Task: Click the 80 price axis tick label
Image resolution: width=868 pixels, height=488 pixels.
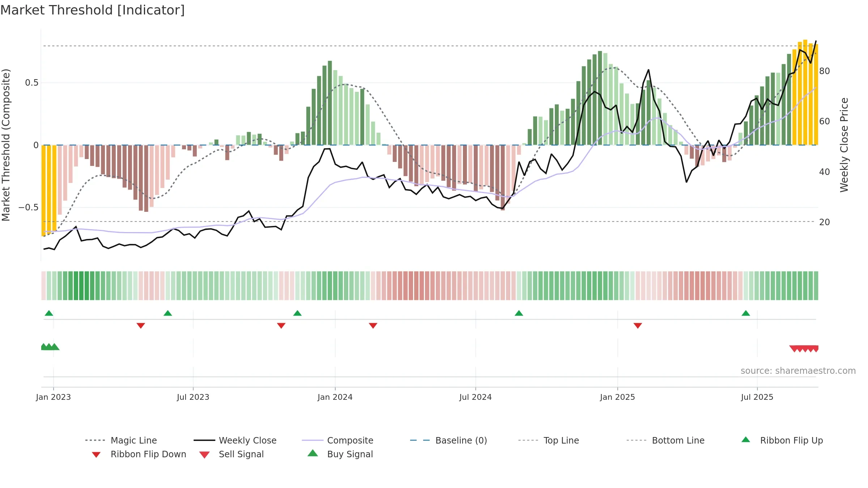Action: pos(825,71)
